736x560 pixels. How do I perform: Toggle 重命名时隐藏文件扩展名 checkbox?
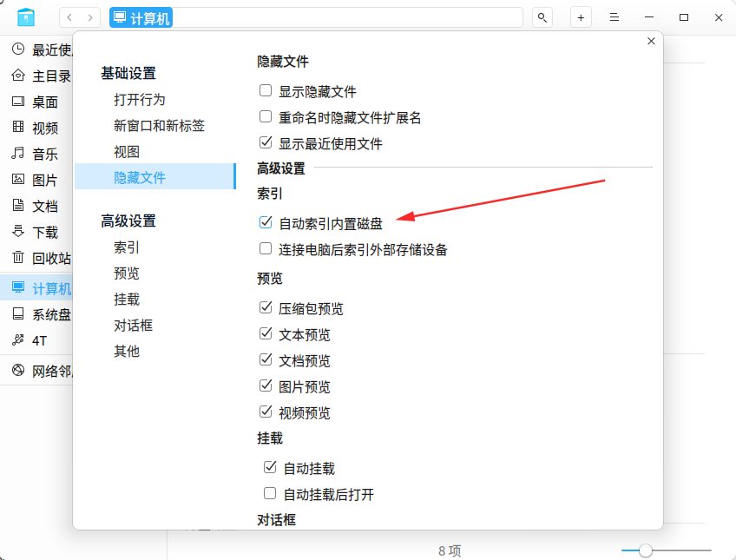(x=266, y=116)
